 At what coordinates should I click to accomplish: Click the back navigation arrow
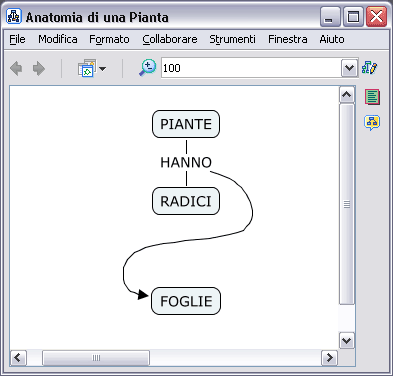(x=16, y=69)
